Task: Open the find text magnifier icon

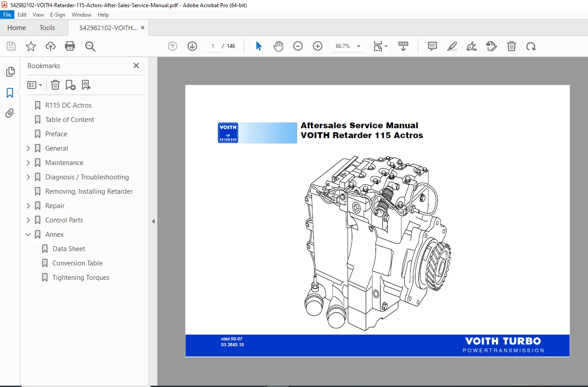Action: pos(90,46)
